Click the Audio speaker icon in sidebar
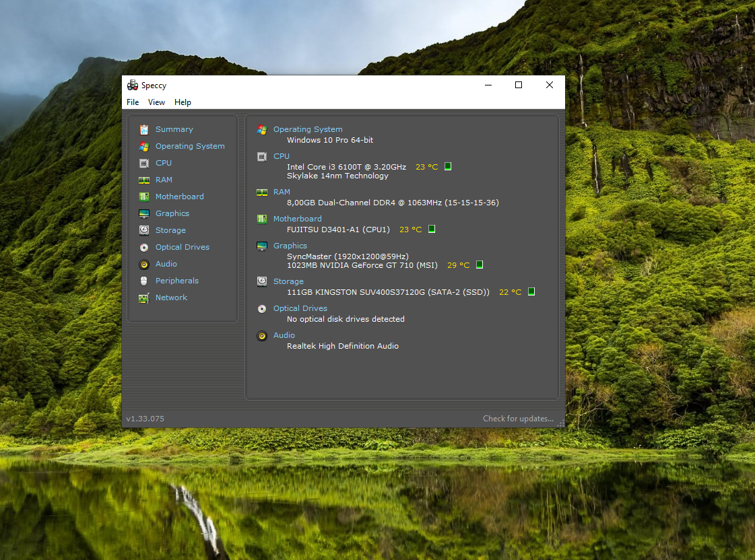Image resolution: width=755 pixels, height=560 pixels. (144, 264)
